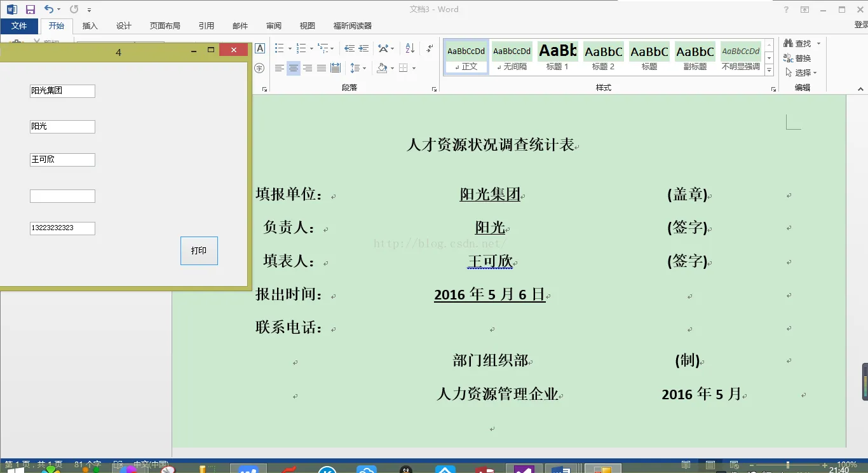This screenshot has height=473, width=868.
Task: Apply the 不明显强调 subtle emphasis style
Action: coord(741,57)
